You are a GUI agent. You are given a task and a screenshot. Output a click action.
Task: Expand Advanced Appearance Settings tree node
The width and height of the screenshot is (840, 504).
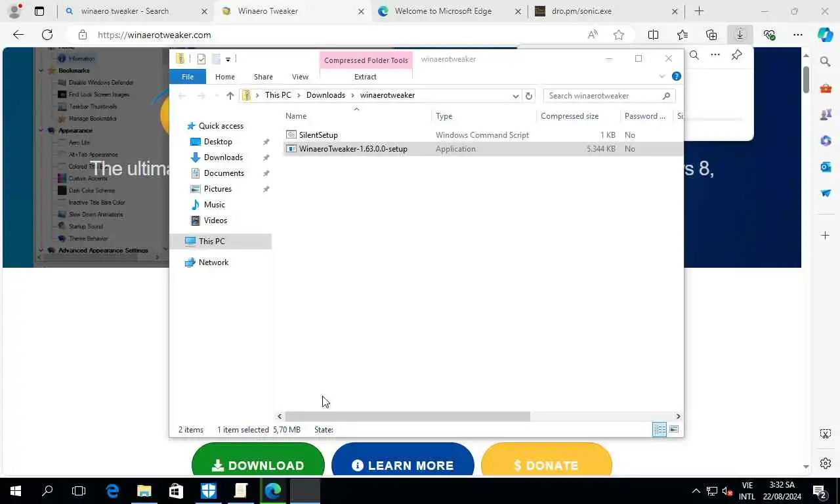[41, 250]
